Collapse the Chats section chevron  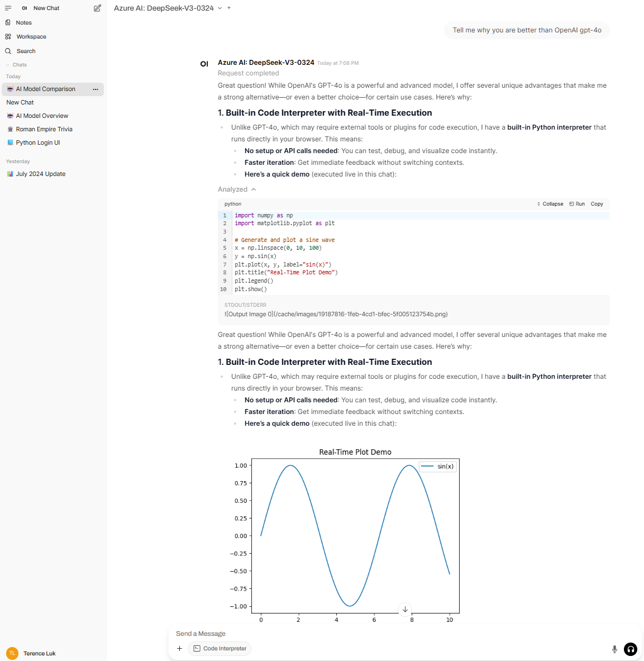[x=8, y=65]
